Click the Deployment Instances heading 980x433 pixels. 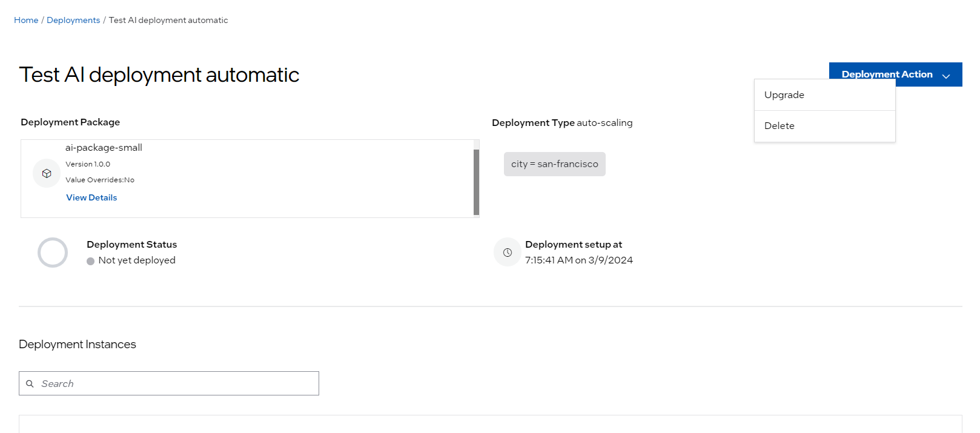click(x=78, y=345)
